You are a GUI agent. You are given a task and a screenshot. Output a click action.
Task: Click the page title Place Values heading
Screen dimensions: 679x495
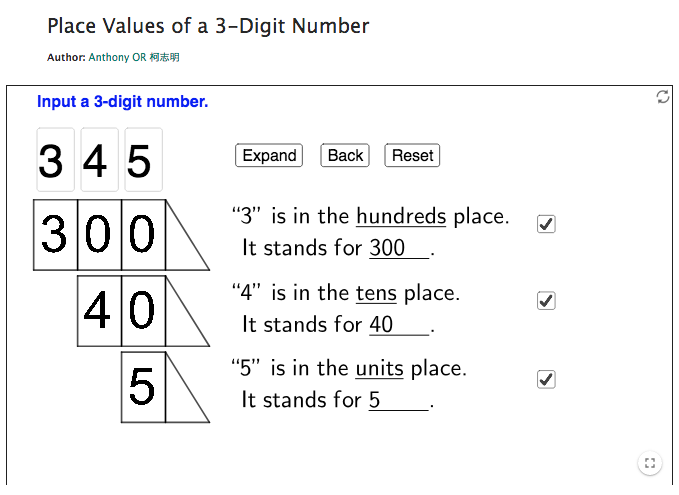pos(208,26)
